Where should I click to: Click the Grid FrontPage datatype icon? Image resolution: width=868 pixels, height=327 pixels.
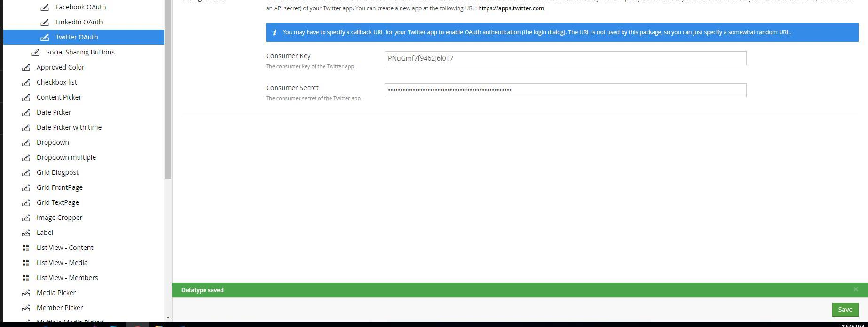[26, 187]
